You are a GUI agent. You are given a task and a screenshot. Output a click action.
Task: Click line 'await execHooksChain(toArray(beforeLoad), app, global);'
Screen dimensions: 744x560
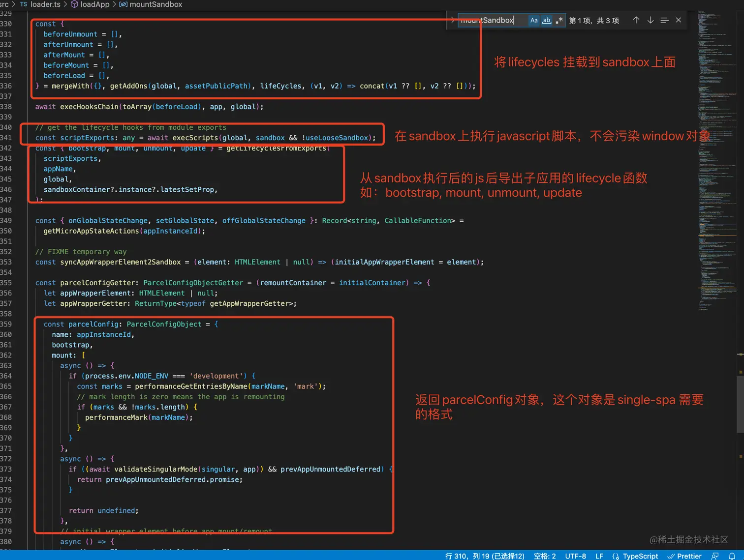(149, 107)
